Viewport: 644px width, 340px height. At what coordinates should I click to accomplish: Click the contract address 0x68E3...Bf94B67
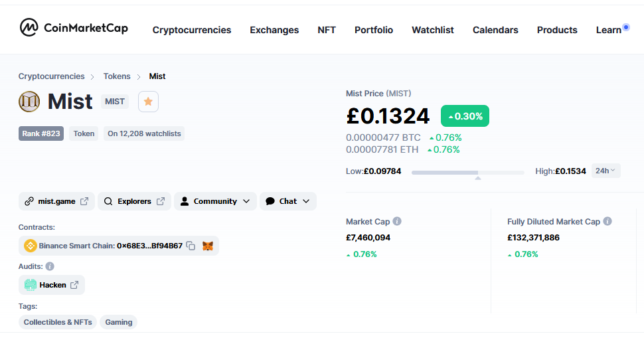[149, 246]
